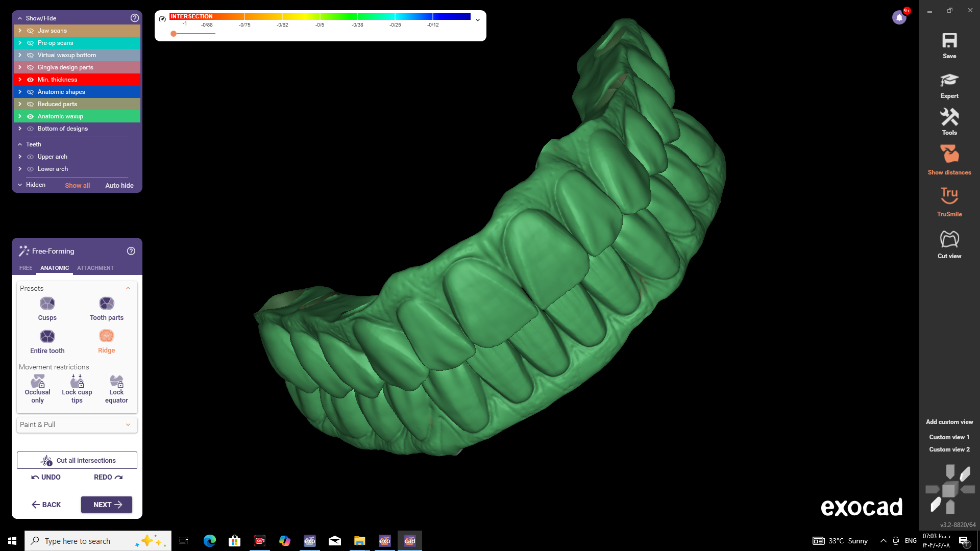
Task: Click the intersection threshold slider handle
Action: pos(174,34)
